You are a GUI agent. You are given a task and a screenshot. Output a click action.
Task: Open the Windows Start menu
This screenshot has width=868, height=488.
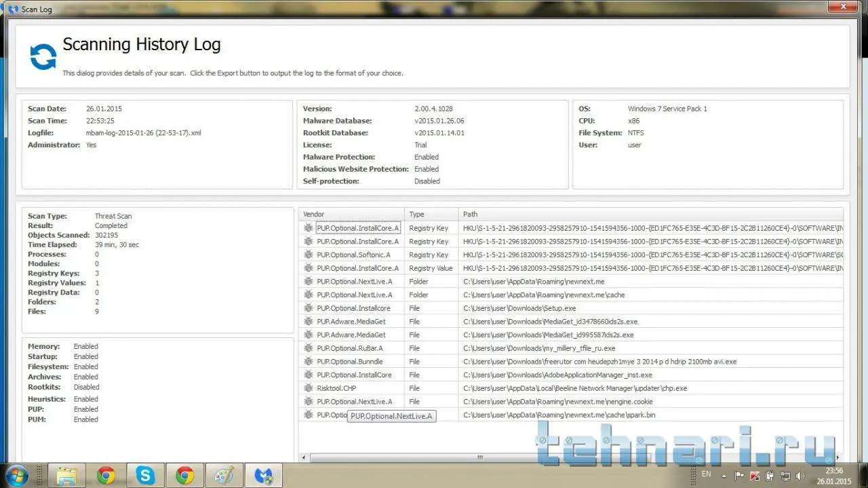pos(16,475)
